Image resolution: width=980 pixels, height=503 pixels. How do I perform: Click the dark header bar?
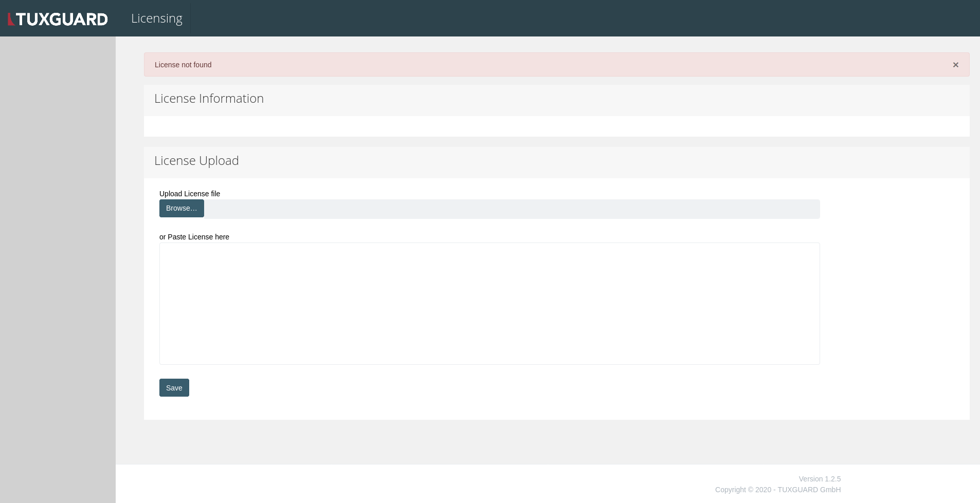click(x=514, y=18)
